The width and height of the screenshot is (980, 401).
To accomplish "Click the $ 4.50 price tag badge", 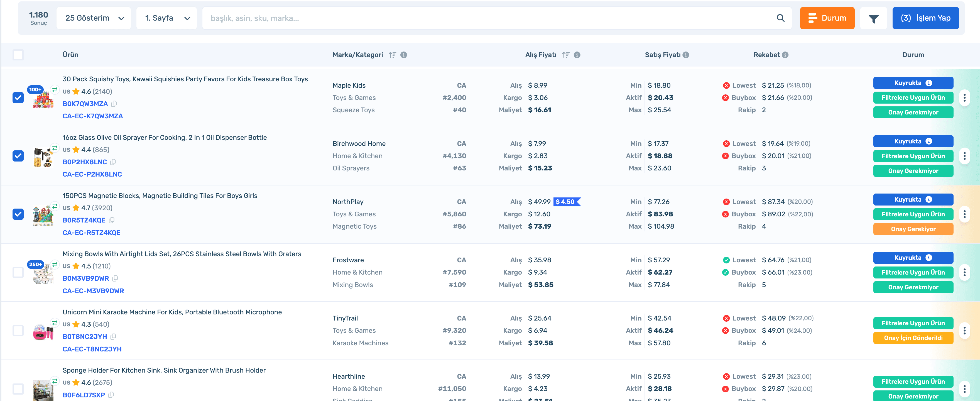I will (x=567, y=202).
